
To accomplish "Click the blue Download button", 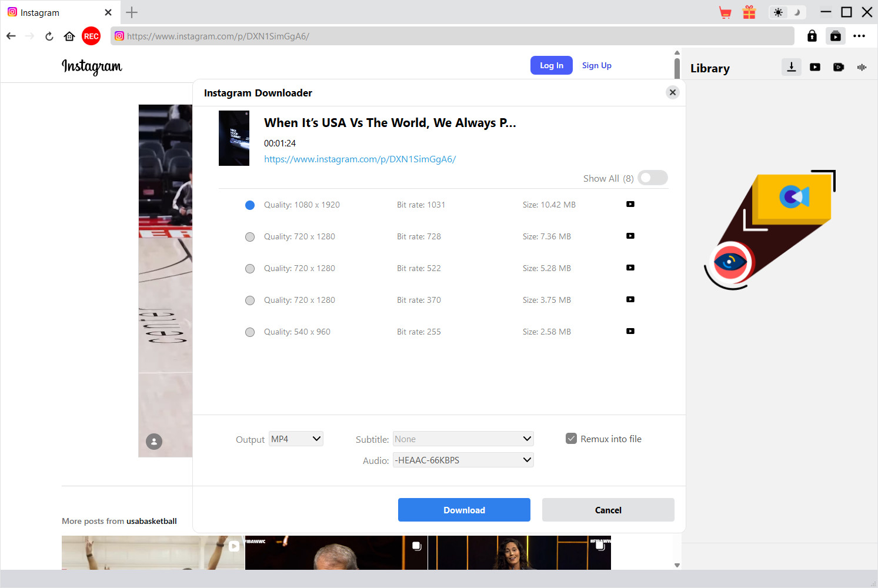I will click(464, 510).
